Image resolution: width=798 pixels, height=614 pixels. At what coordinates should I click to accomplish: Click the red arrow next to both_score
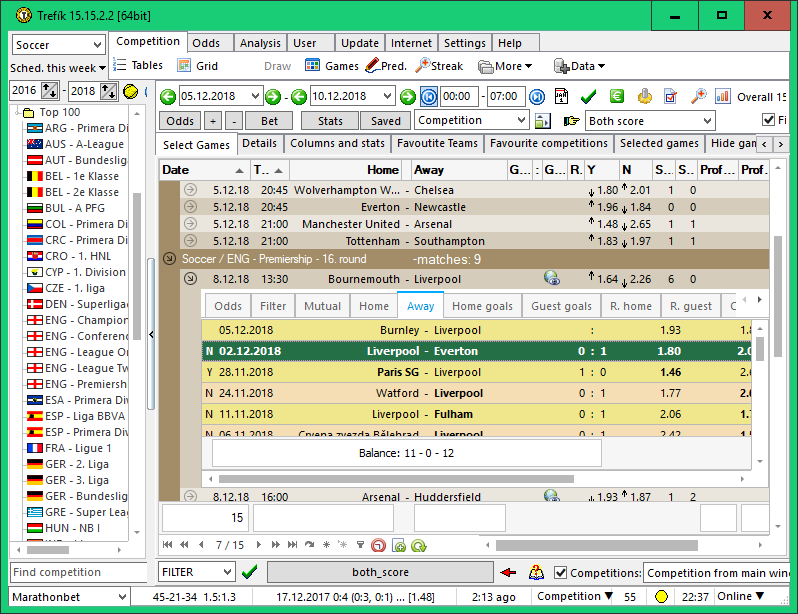(x=509, y=572)
